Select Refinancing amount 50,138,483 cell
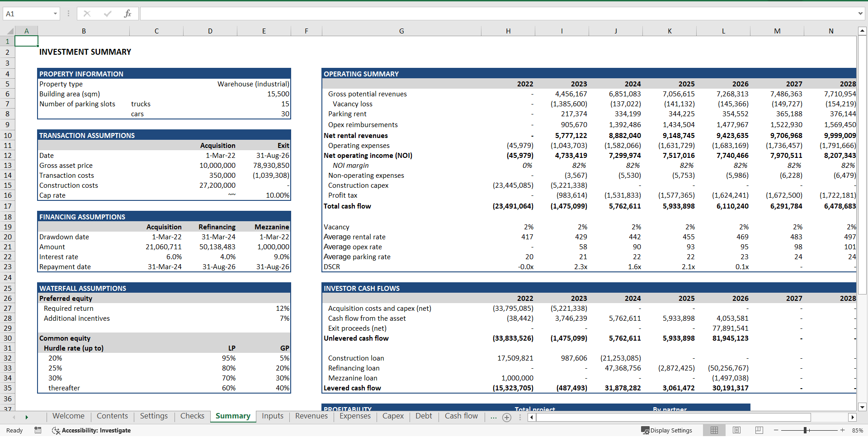 (x=210, y=247)
